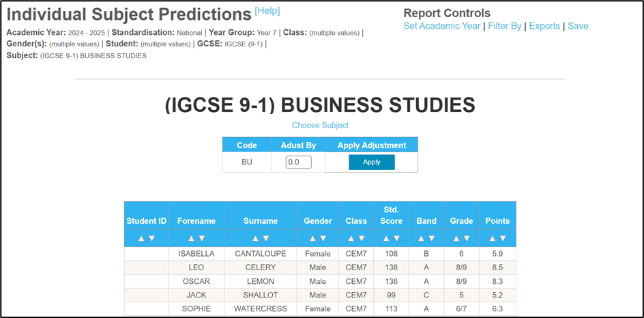The width and height of the screenshot is (644, 318).
Task: Sort Class column ascending arrow
Action: (351, 238)
